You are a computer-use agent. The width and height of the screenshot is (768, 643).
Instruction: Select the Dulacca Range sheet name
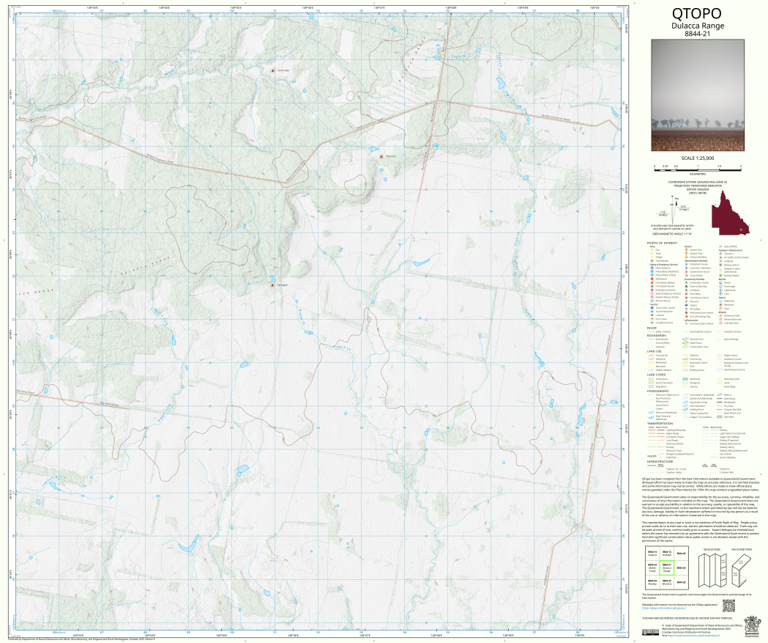pyautogui.click(x=697, y=26)
